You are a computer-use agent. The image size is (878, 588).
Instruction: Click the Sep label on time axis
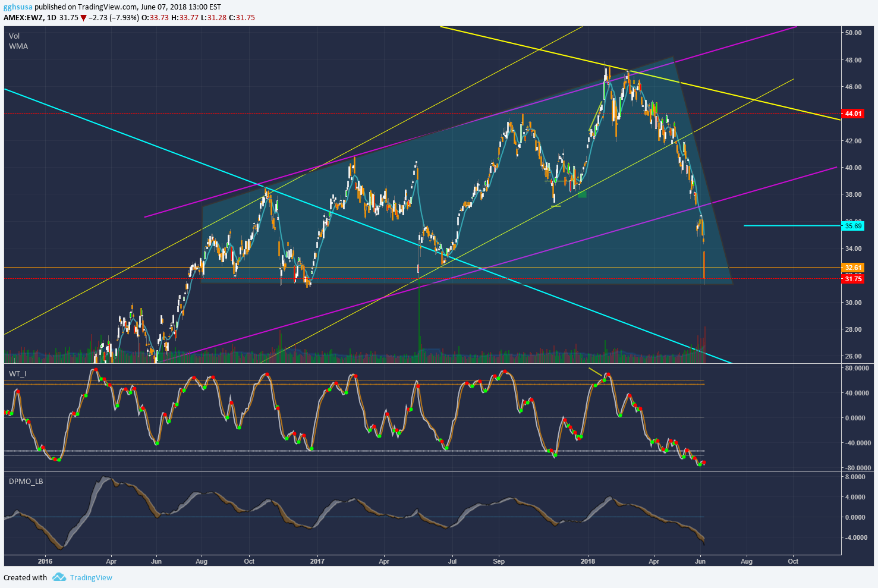(x=498, y=561)
